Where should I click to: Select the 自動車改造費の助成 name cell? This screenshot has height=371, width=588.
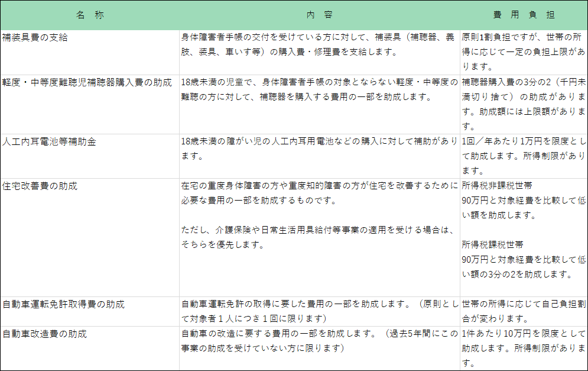tap(45, 334)
